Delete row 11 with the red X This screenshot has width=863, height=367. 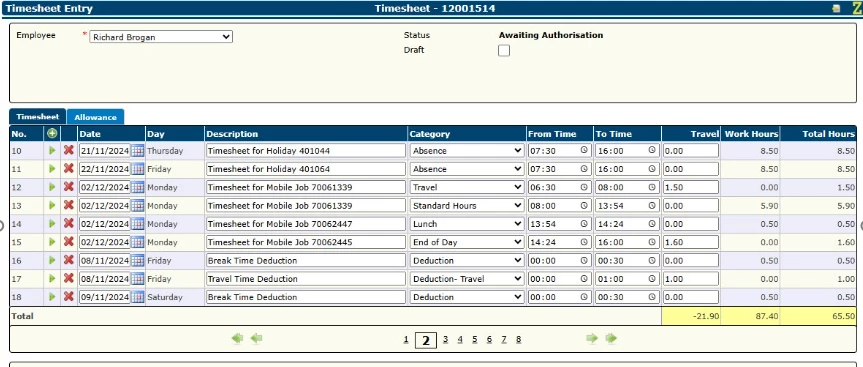[69, 168]
